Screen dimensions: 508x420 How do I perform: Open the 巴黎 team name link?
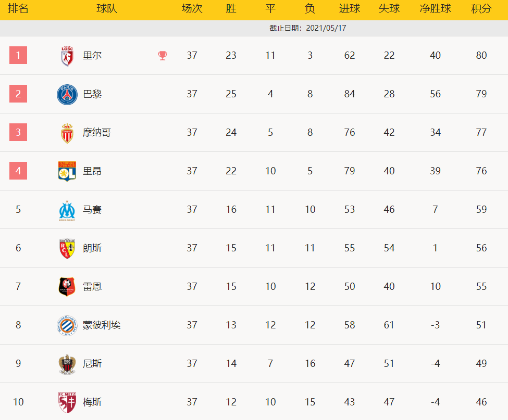[92, 94]
